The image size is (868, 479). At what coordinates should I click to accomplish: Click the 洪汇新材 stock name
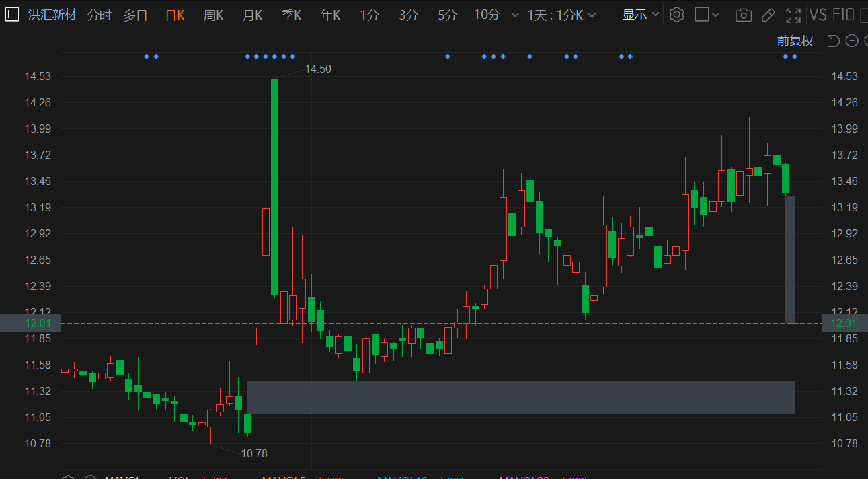[x=52, y=15]
